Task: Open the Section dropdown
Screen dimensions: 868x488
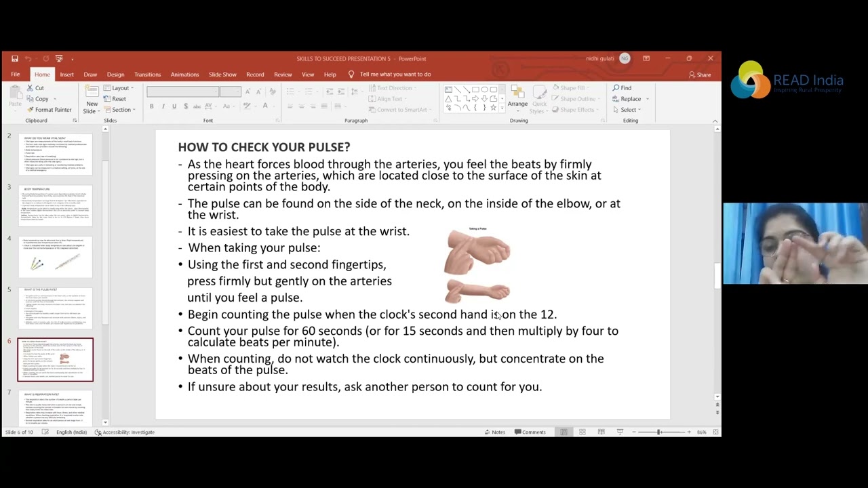Action: (119, 110)
